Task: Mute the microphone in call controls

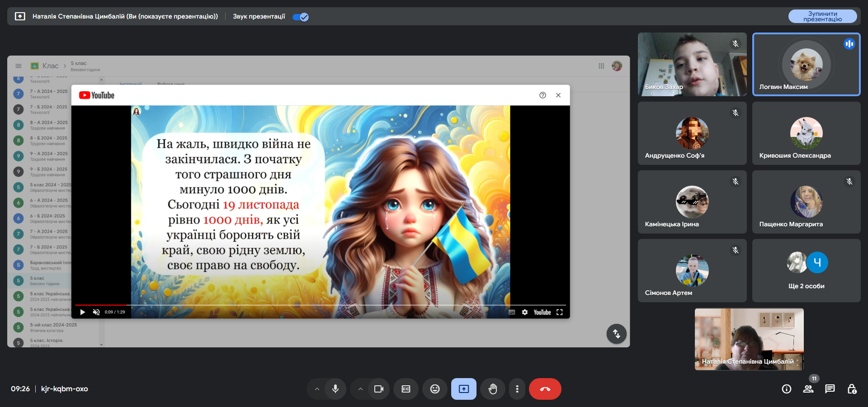Action: pyautogui.click(x=335, y=389)
